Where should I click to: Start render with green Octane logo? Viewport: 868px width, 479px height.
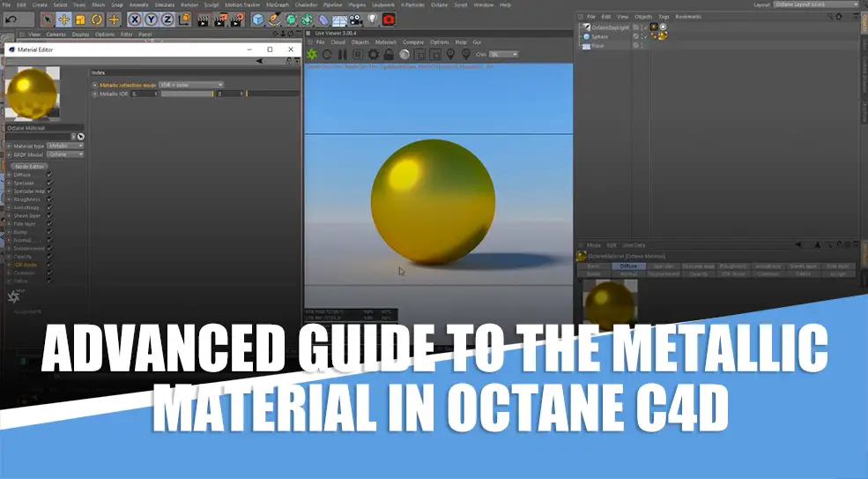click(312, 55)
